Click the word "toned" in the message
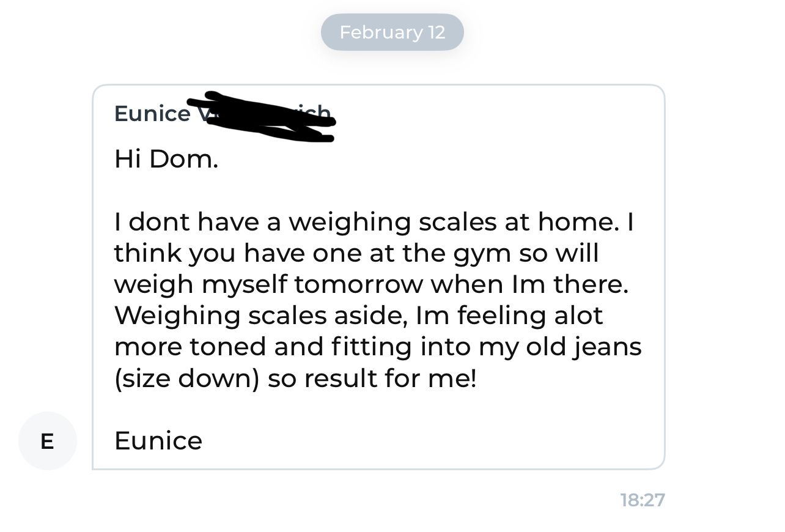 (x=229, y=347)
